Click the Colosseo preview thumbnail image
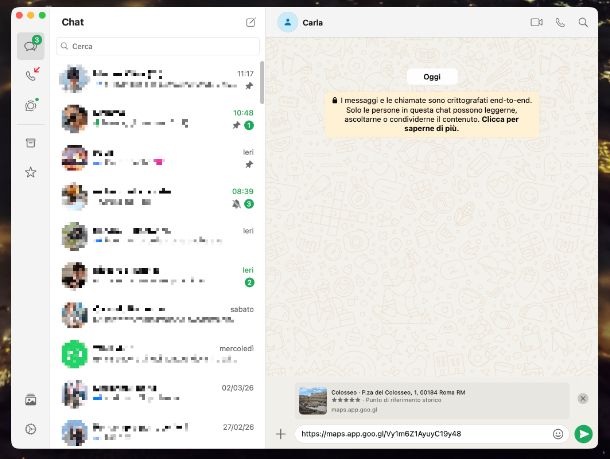Screen dimensions: 610x459 click(313, 401)
